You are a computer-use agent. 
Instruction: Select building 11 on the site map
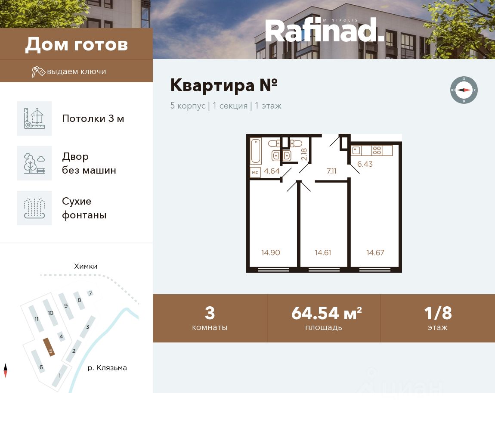tap(36, 318)
